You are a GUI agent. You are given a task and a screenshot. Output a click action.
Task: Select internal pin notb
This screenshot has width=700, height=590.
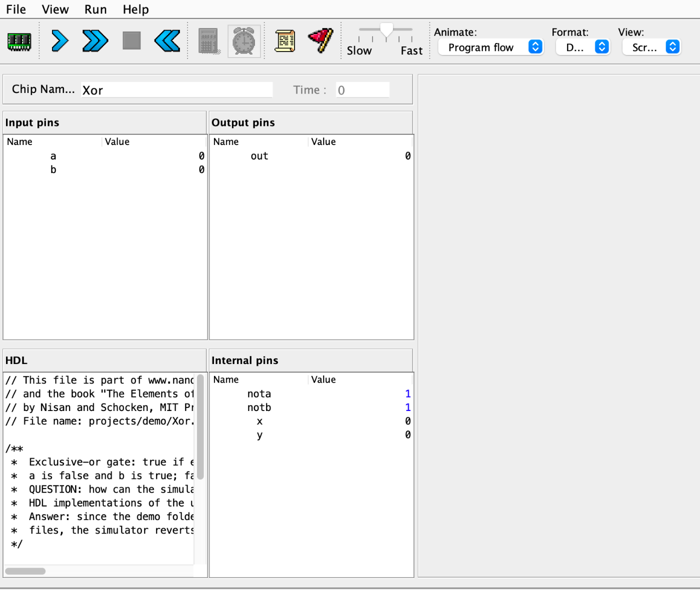259,407
